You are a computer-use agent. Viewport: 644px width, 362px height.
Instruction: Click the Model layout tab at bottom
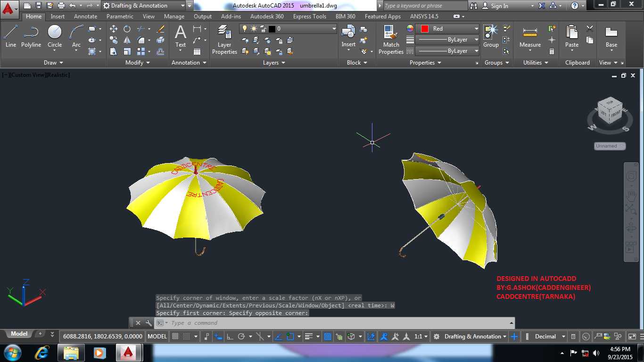click(x=19, y=334)
